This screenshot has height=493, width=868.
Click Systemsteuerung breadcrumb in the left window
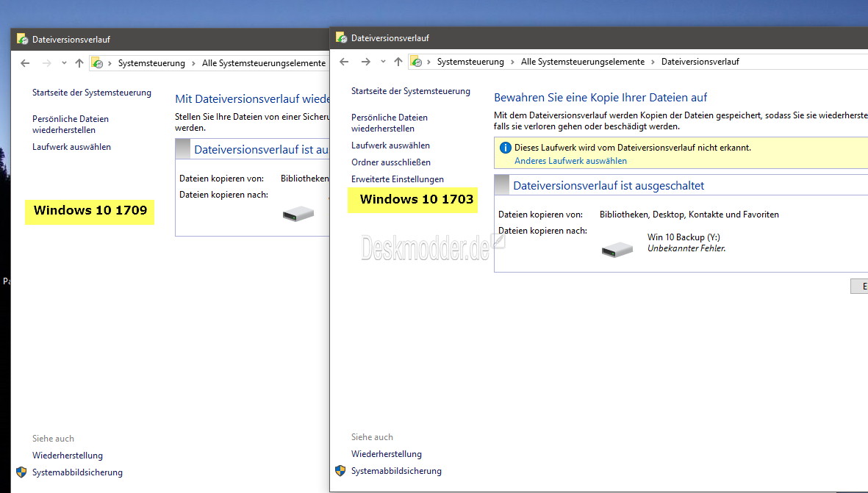[x=151, y=63]
